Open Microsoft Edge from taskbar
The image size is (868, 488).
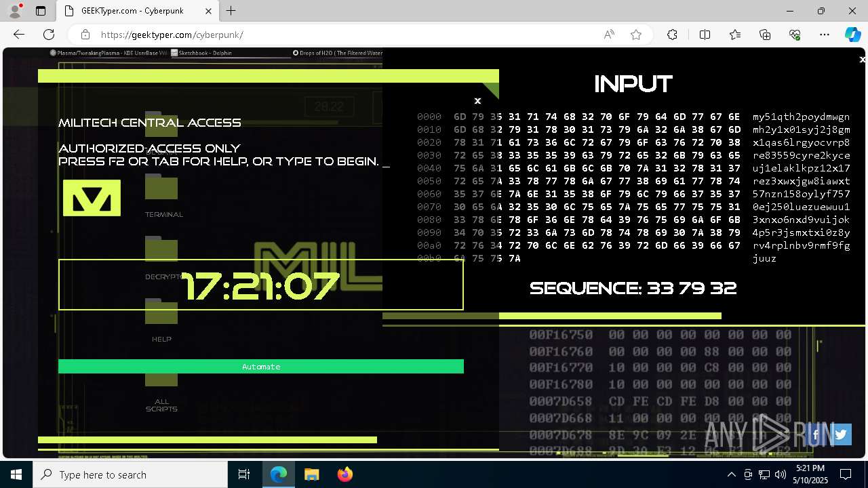pos(279,474)
